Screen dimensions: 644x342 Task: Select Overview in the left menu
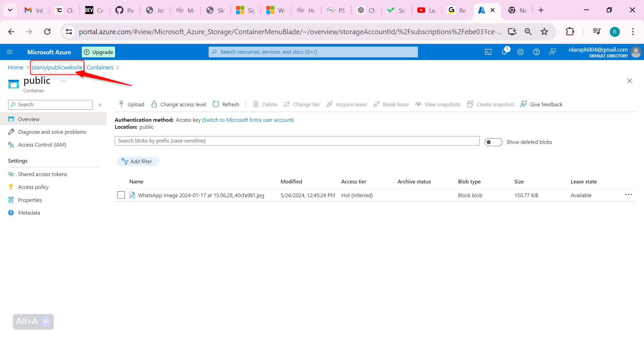point(53,119)
